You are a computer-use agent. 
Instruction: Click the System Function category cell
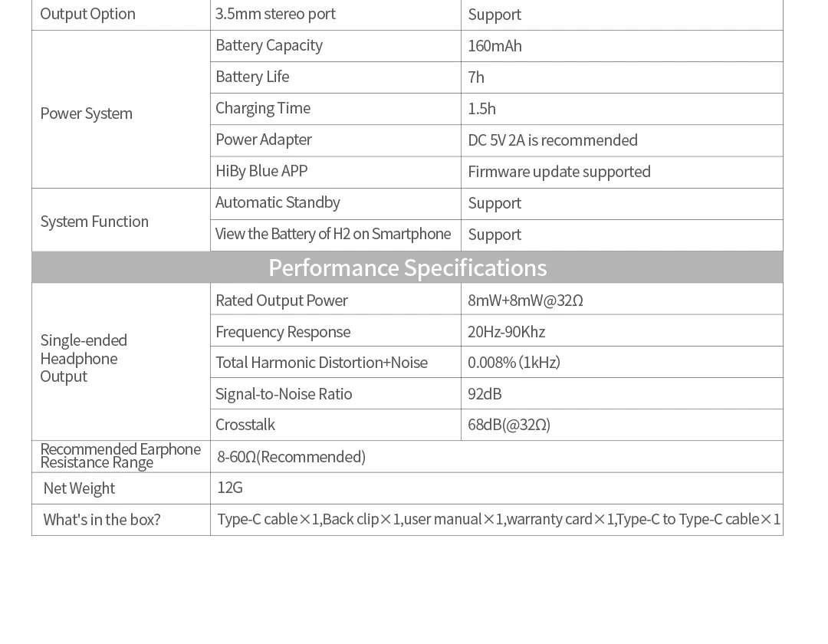(x=121, y=219)
